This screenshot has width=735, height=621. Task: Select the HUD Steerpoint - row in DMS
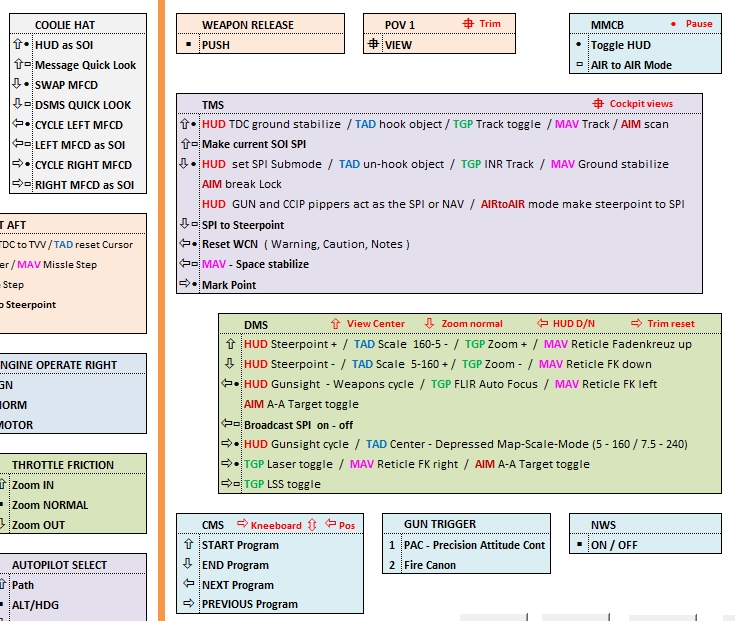tap(470, 364)
